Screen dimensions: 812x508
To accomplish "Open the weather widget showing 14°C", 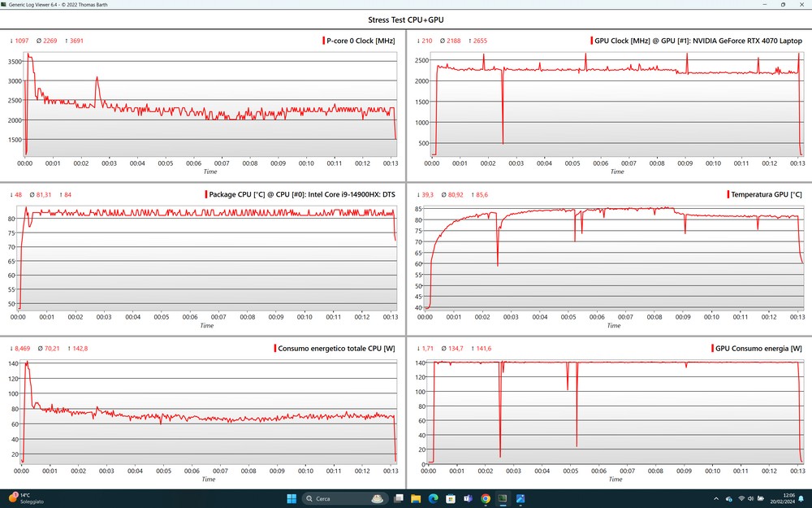I will coord(24,498).
